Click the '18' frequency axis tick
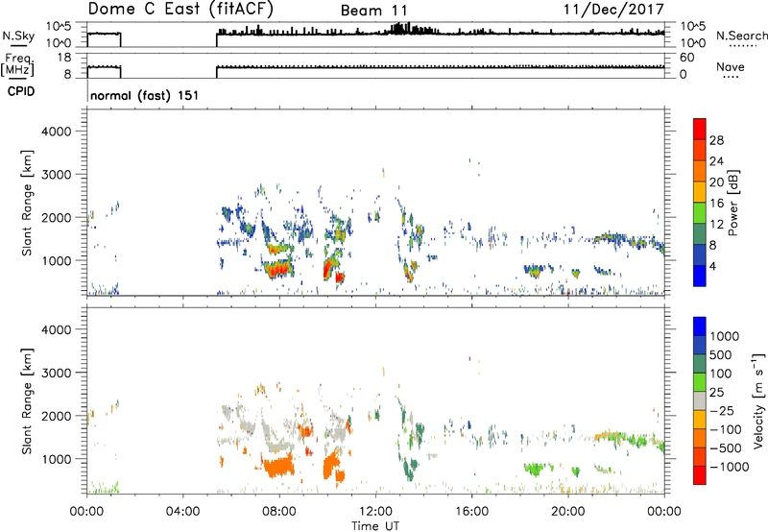The image size is (768, 532). tap(64, 58)
